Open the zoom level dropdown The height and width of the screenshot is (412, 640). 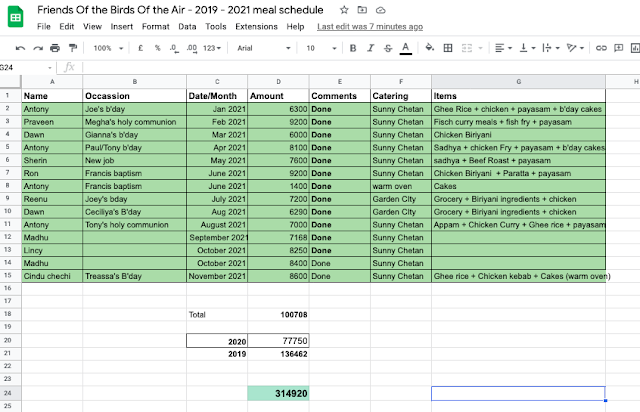coord(108,48)
